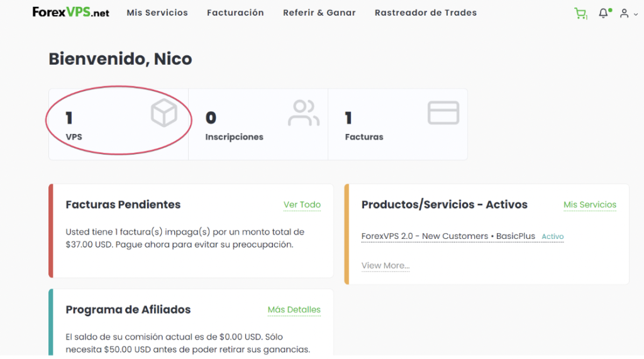
Task: Select Referir & Ganar in navigation
Action: click(x=319, y=13)
